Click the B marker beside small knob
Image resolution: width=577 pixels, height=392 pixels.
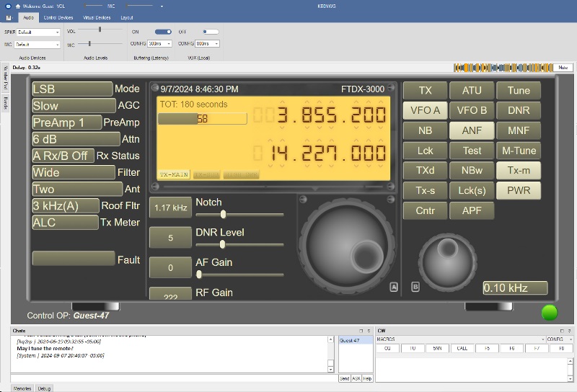click(x=415, y=287)
